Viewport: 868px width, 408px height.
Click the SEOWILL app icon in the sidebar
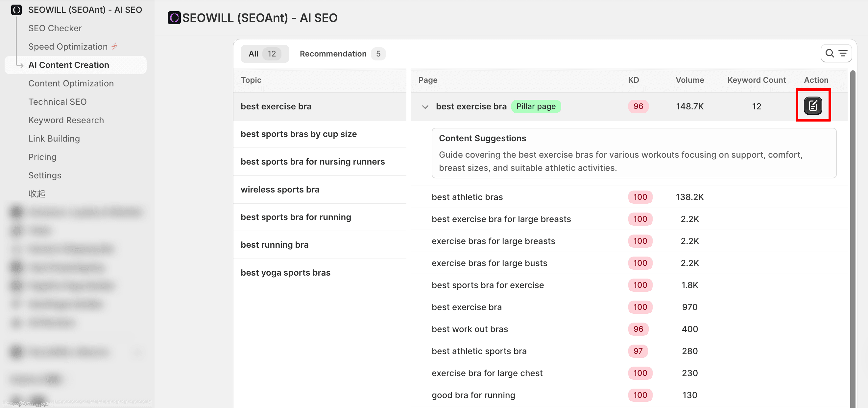(x=16, y=10)
